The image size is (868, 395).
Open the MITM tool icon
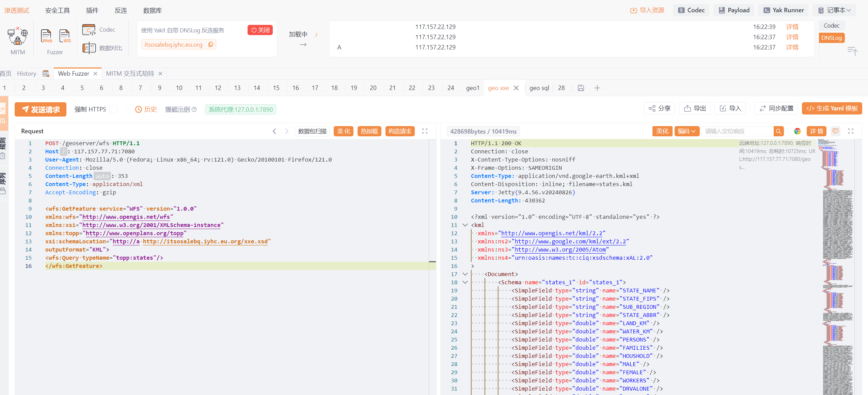coord(17,37)
